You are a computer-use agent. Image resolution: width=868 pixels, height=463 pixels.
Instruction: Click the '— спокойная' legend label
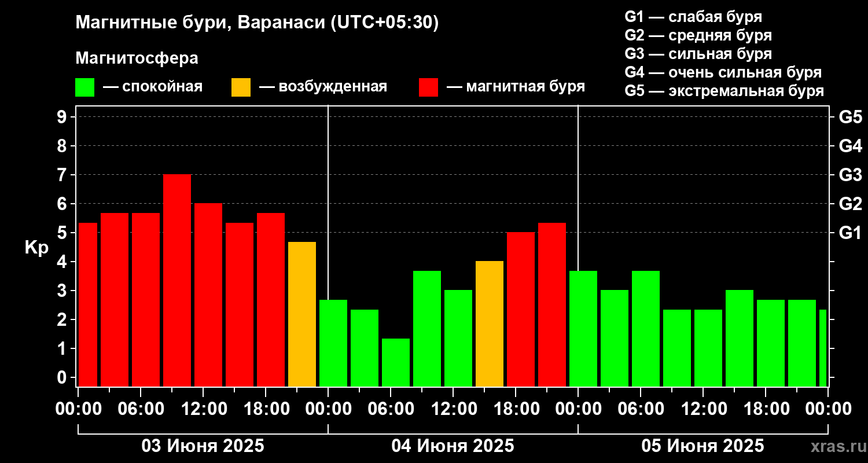[153, 87]
